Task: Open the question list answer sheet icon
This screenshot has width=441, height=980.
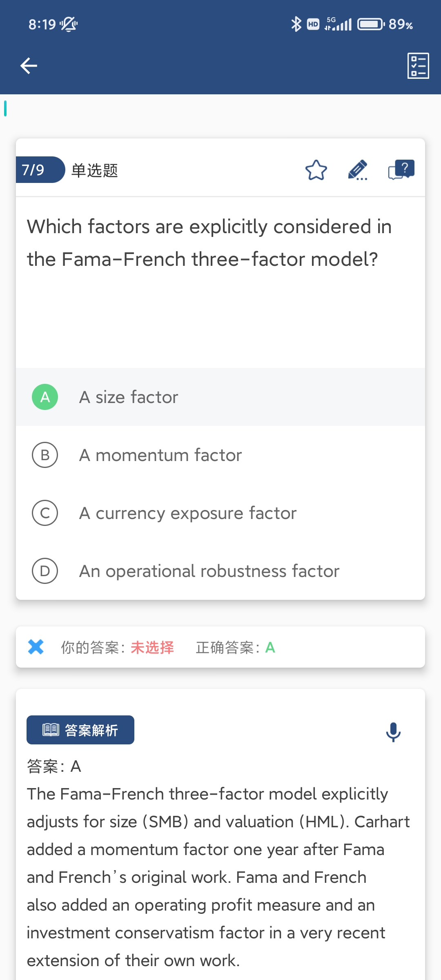Action: [x=418, y=66]
